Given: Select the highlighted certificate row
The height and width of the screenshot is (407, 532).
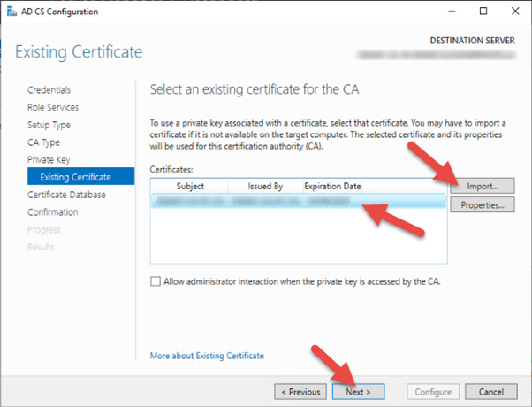Looking at the screenshot, I should pyautogui.click(x=299, y=201).
